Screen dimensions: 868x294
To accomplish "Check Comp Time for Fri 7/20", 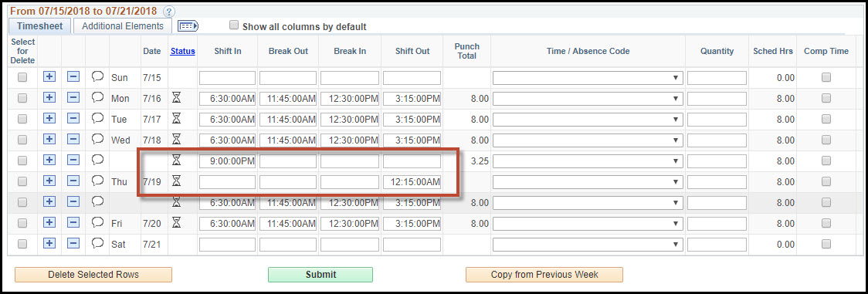I will 826,223.
